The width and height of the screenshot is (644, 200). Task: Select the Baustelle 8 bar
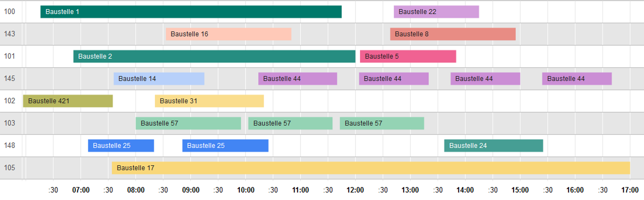(x=453, y=34)
